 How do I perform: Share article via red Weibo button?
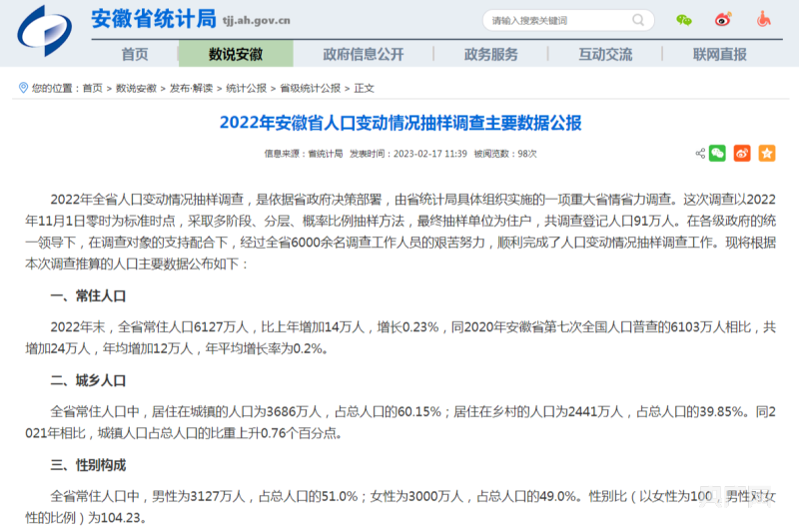pyautogui.click(x=742, y=154)
